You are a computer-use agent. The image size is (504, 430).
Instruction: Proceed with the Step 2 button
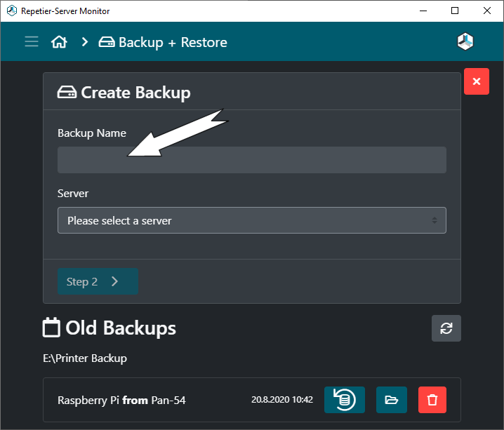tap(98, 281)
